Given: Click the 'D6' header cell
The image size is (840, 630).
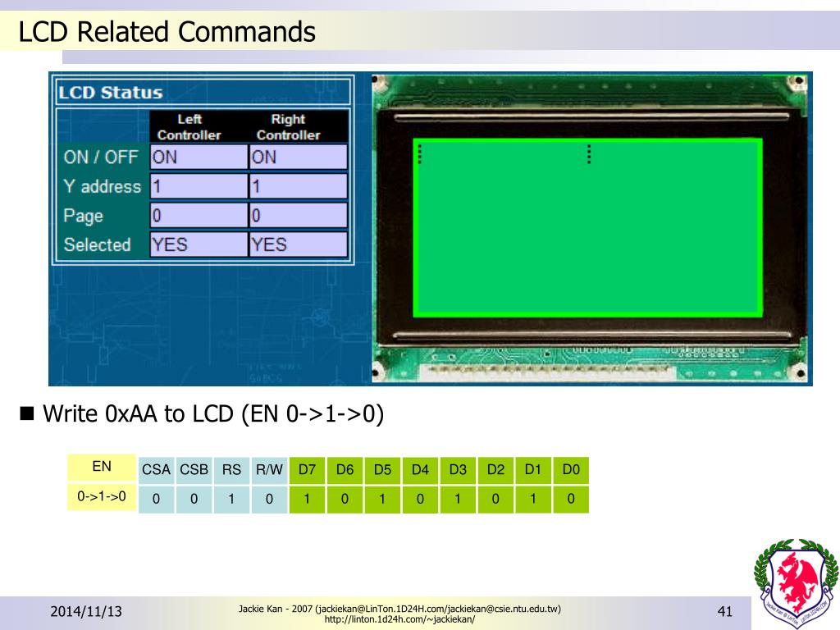Looking at the screenshot, I should [x=345, y=470].
